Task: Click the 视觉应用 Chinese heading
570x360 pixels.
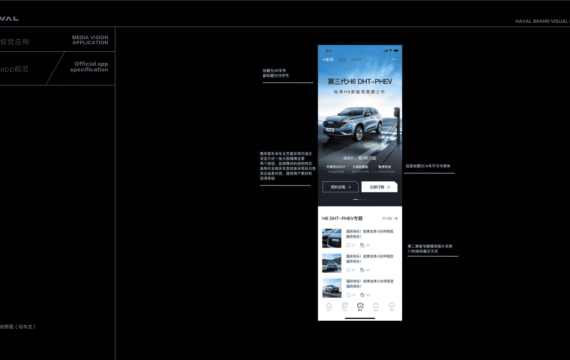Action: tap(15, 41)
